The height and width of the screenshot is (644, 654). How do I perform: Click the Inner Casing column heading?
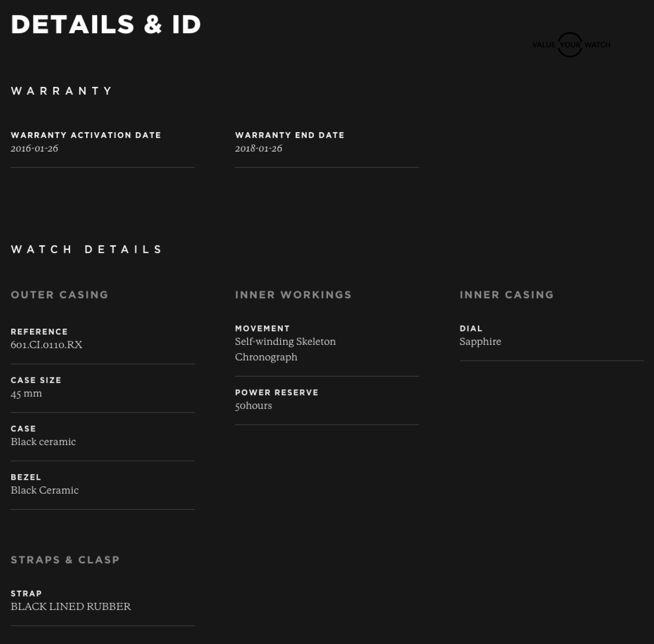(507, 295)
